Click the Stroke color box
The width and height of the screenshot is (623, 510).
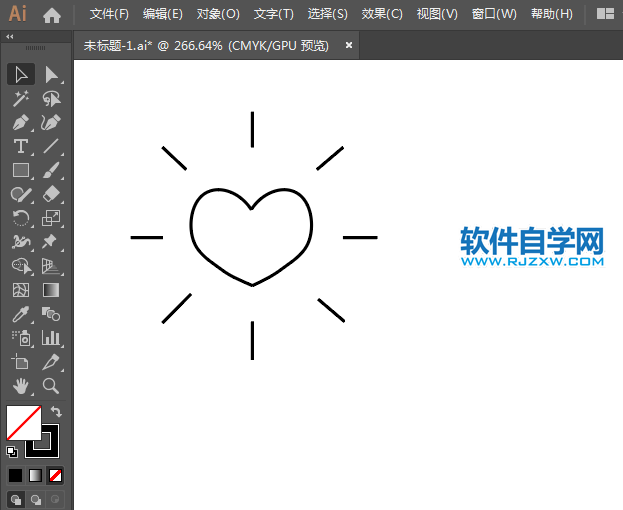pyautogui.click(x=50, y=449)
